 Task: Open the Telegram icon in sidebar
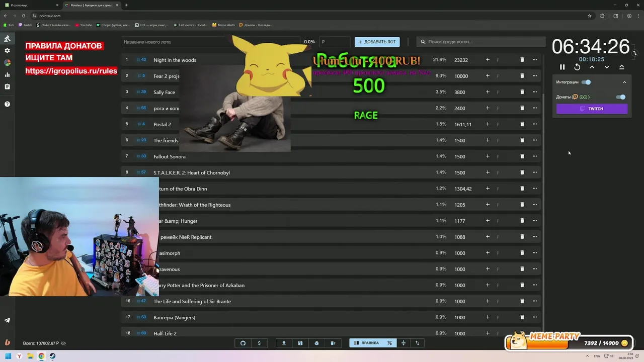click(7, 320)
